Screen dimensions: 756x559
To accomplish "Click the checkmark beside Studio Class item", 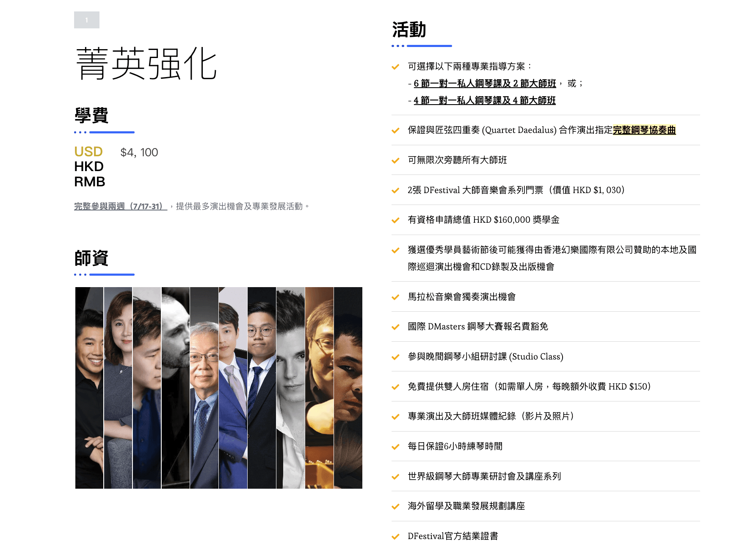I will coord(395,357).
